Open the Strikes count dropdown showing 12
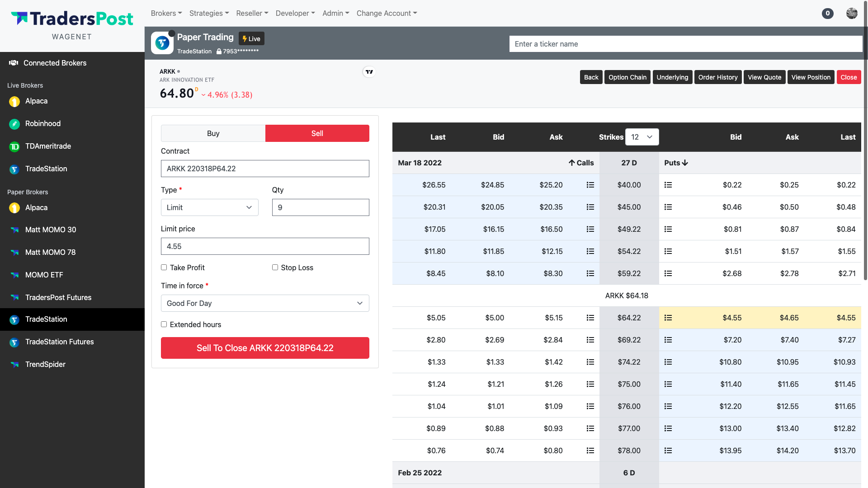 (642, 137)
